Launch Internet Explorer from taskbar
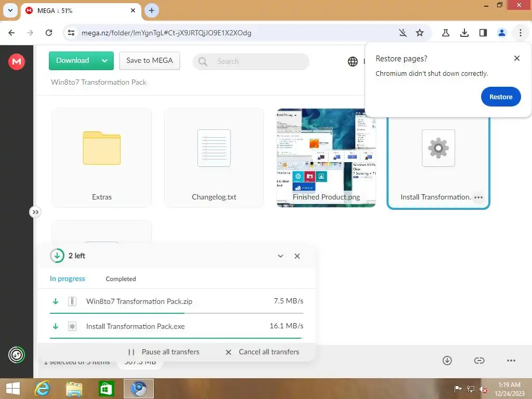Screen dimensions: 532x399 coord(42,389)
